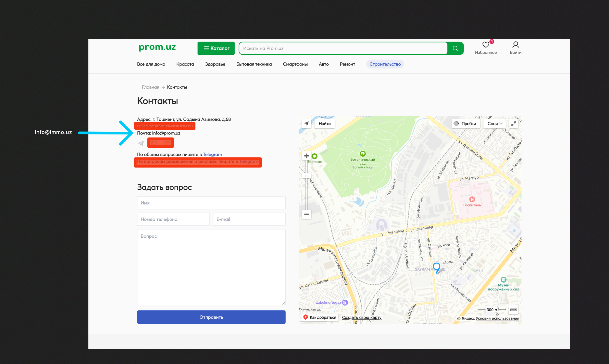Open the Telegram link for general questions
This screenshot has width=609, height=364.
[x=212, y=155]
